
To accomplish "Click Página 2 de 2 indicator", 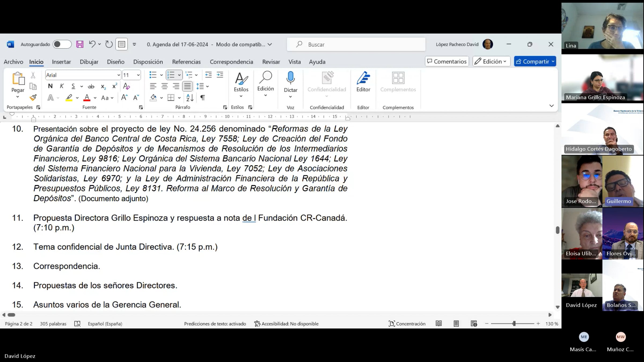I will point(19,324).
